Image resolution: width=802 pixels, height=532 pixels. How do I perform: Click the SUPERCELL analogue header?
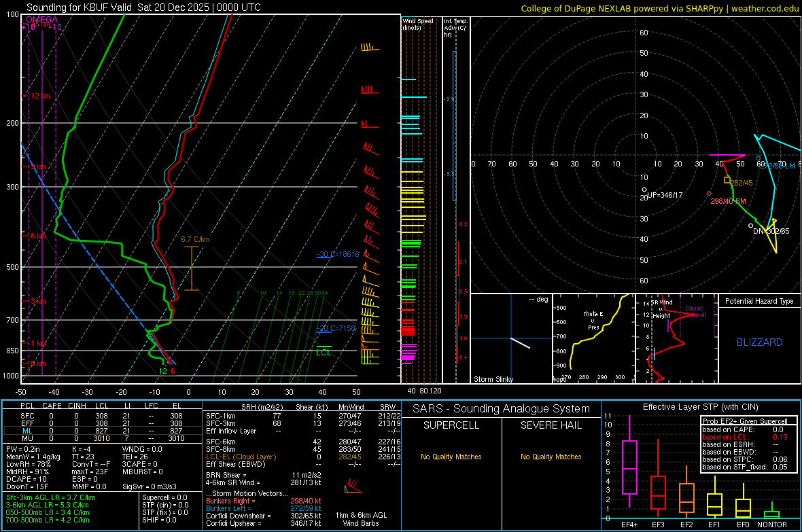pyautogui.click(x=451, y=425)
